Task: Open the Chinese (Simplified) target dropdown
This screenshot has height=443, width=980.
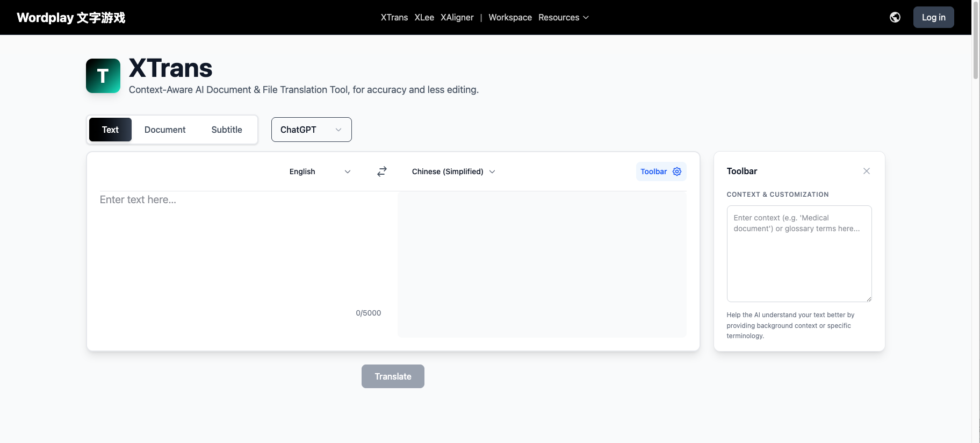Action: click(453, 172)
